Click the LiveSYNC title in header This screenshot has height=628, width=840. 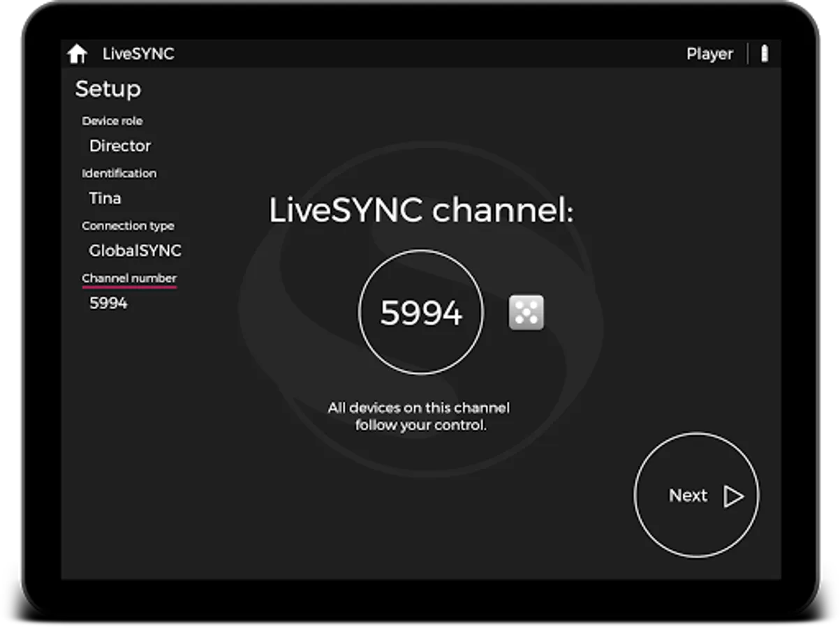(138, 54)
